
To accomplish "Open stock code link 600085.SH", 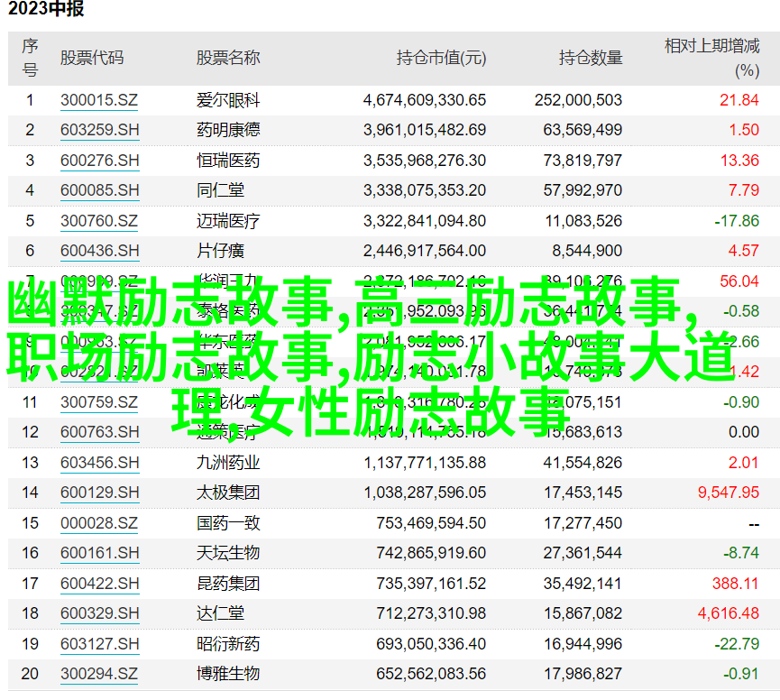I will coord(99,190).
